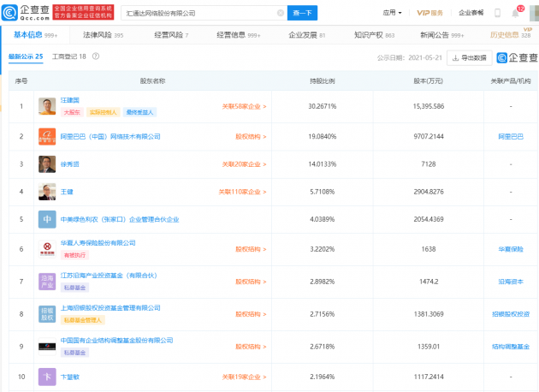Expand 关联110家企业 for 王健

coord(242,192)
